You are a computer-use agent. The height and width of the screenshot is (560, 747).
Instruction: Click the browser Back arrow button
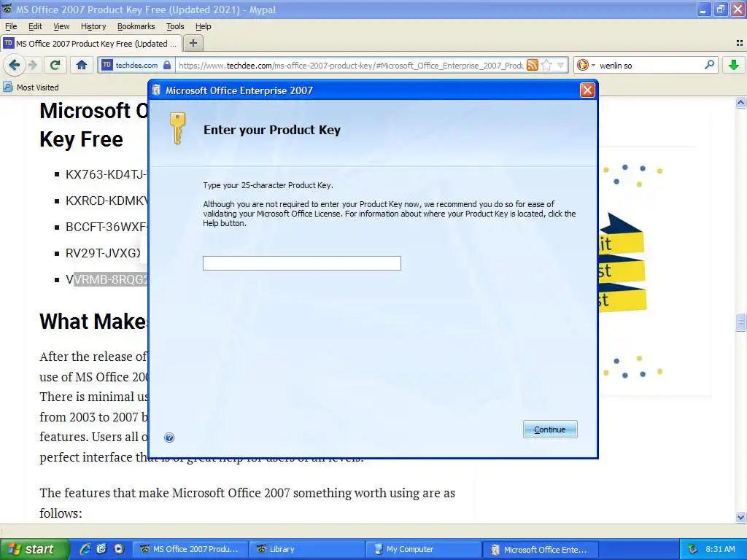click(x=15, y=65)
